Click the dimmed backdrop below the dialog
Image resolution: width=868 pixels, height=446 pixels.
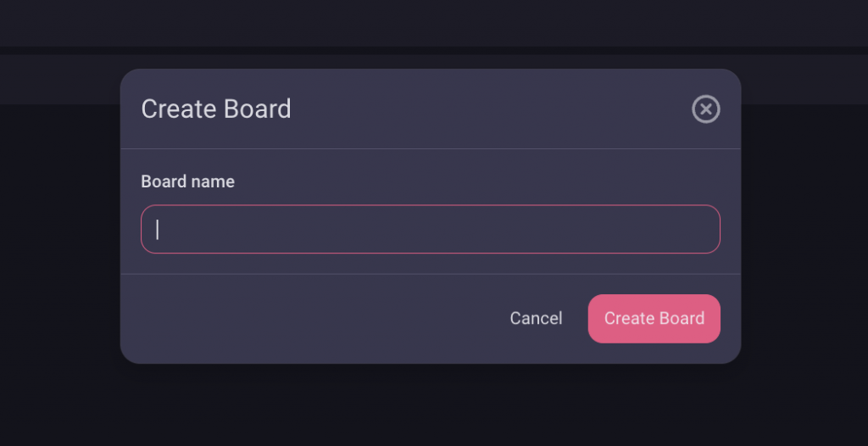tap(430, 407)
